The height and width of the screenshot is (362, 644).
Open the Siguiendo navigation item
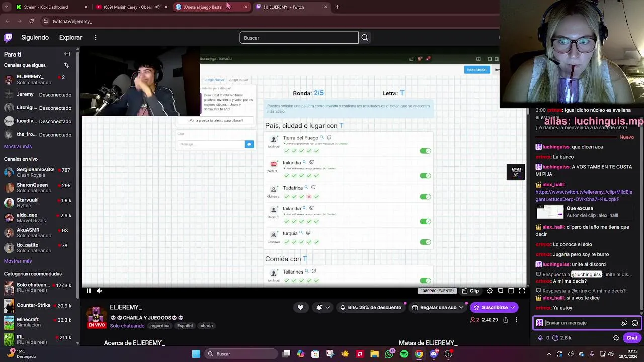point(35,37)
